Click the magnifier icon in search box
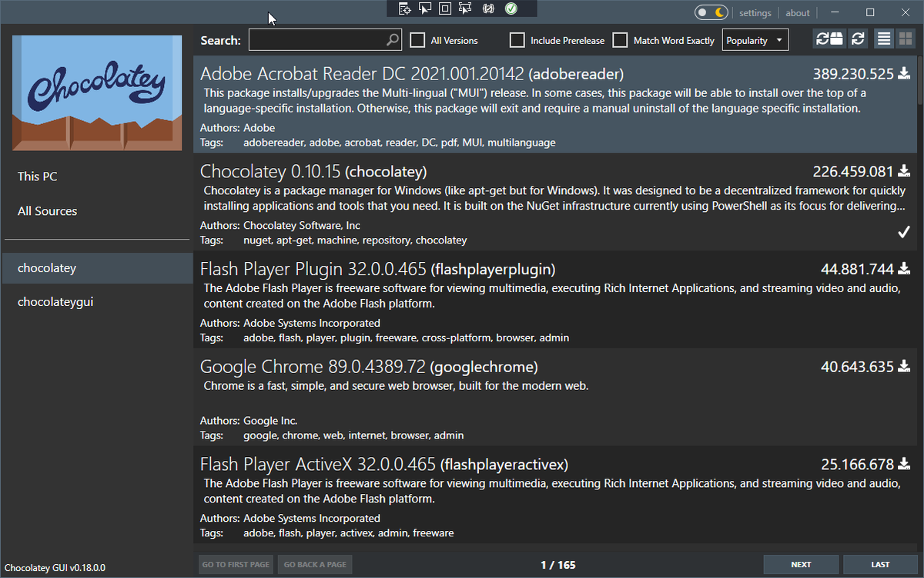924x578 pixels. pyautogui.click(x=393, y=40)
